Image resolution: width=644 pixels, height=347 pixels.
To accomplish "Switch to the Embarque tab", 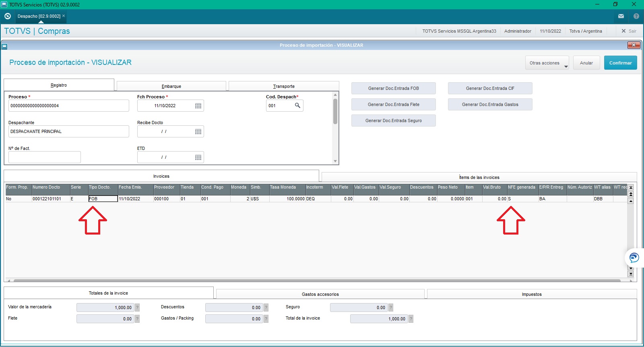I will pyautogui.click(x=171, y=86).
